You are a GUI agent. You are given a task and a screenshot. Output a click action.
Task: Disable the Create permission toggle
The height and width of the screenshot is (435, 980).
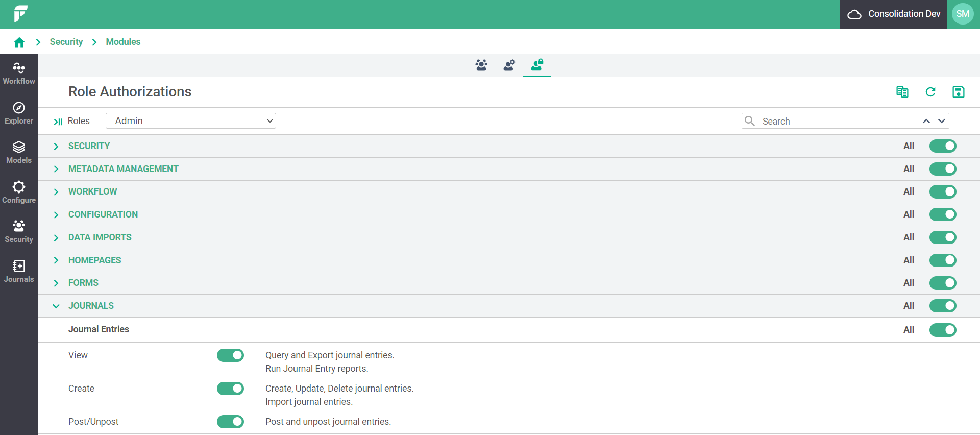230,389
